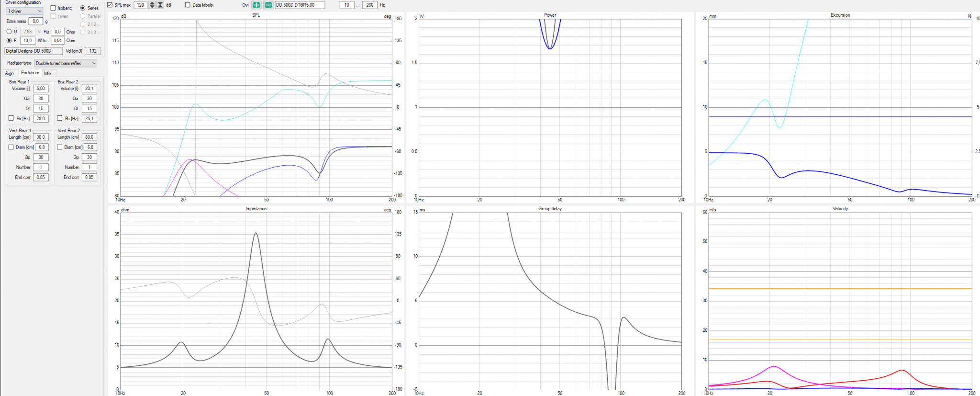The image size is (980, 396).
Task: Click Vent Rear 1 End corr field
Action: [41, 177]
